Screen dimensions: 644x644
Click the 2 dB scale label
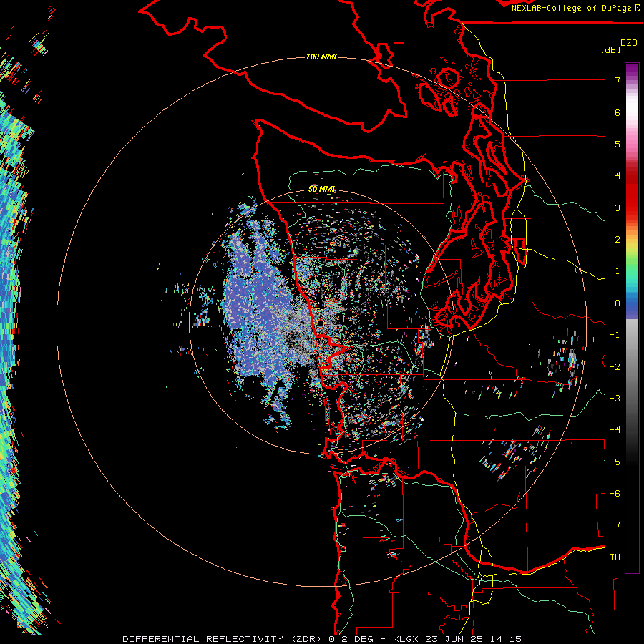pyautogui.click(x=618, y=240)
